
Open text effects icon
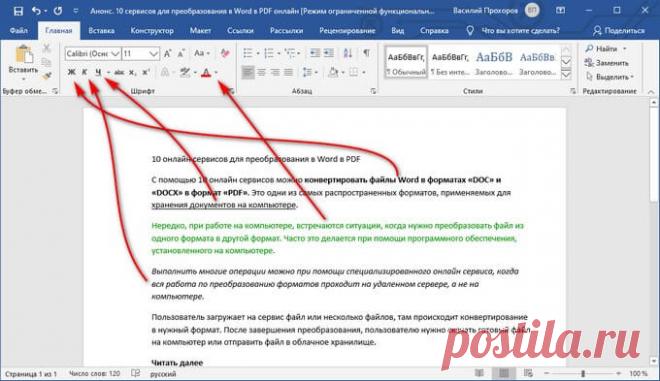pyautogui.click(x=165, y=72)
